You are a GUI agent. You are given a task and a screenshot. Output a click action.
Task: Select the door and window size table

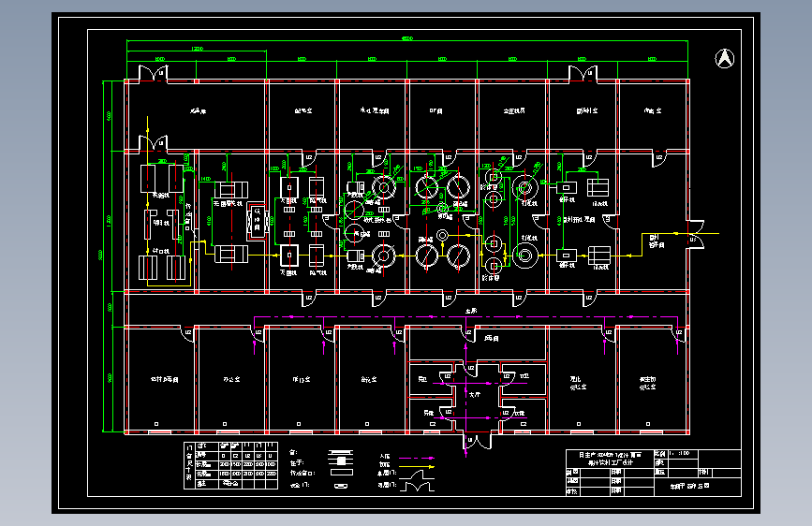[231, 465]
